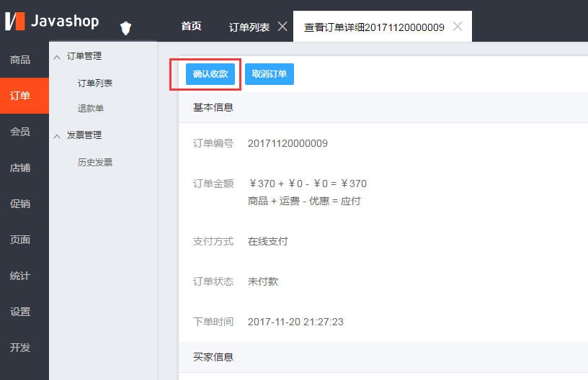This screenshot has height=380, width=588.
Task: Open the 开发 sidebar section
Action: pyautogui.click(x=24, y=348)
